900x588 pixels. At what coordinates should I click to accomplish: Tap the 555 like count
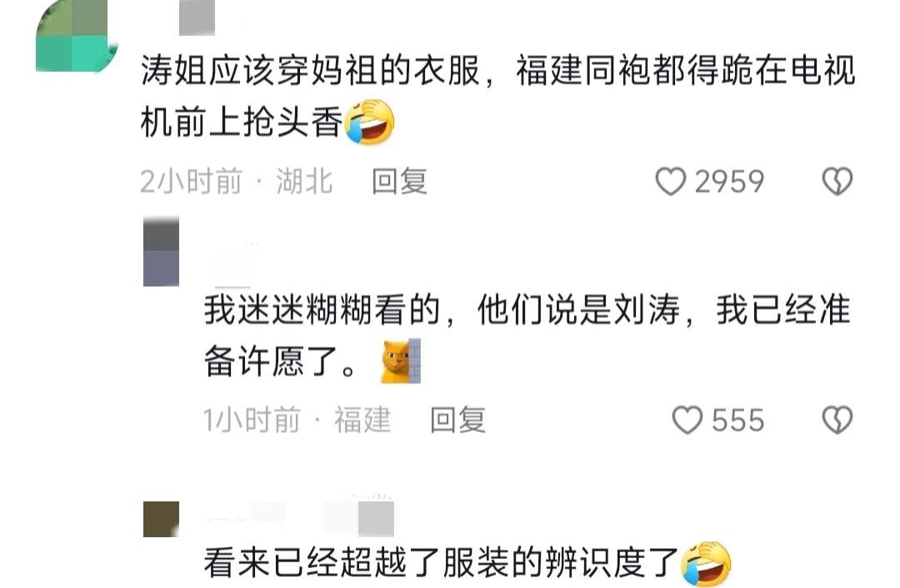[x=738, y=421]
